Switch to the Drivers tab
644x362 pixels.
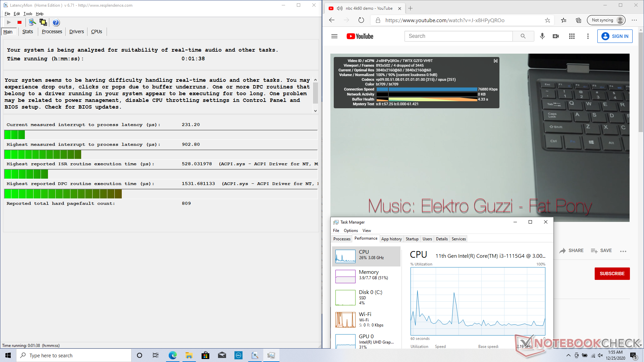tap(76, 32)
